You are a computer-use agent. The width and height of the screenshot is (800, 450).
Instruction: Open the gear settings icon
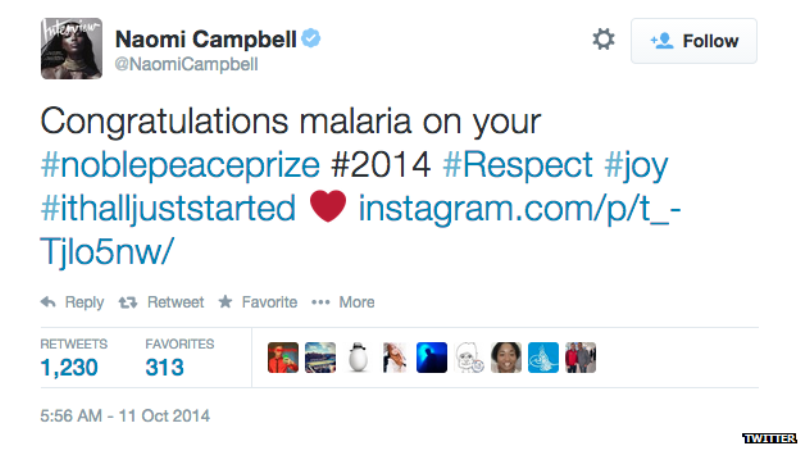604,39
